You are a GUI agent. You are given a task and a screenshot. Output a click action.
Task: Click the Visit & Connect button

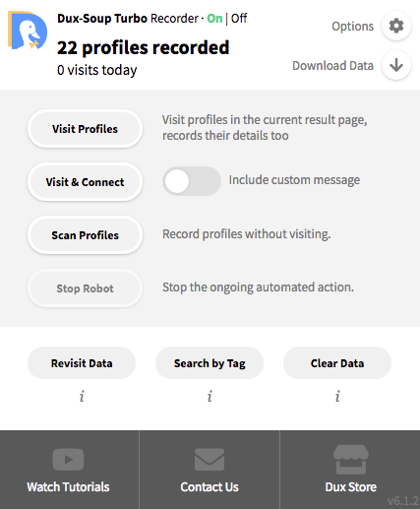point(85,182)
